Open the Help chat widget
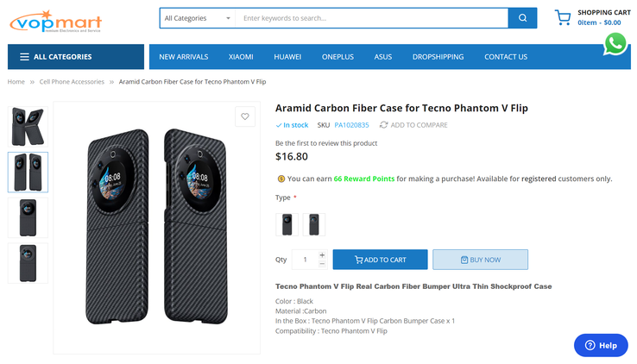Screen dimensions: 637x364 [x=601, y=345]
